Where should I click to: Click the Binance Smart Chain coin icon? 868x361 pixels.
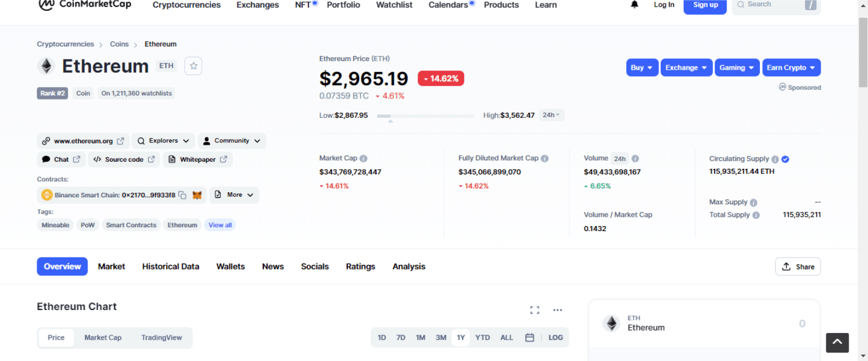47,195
